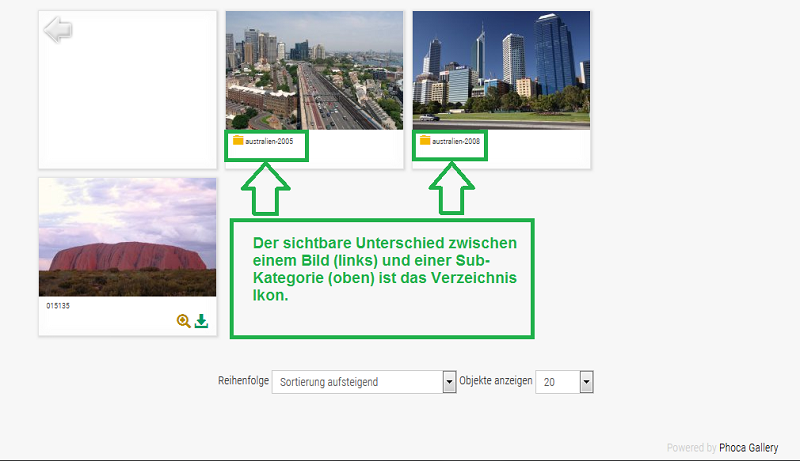
Task: Follow the Phoca Gallery link
Action: click(749, 448)
